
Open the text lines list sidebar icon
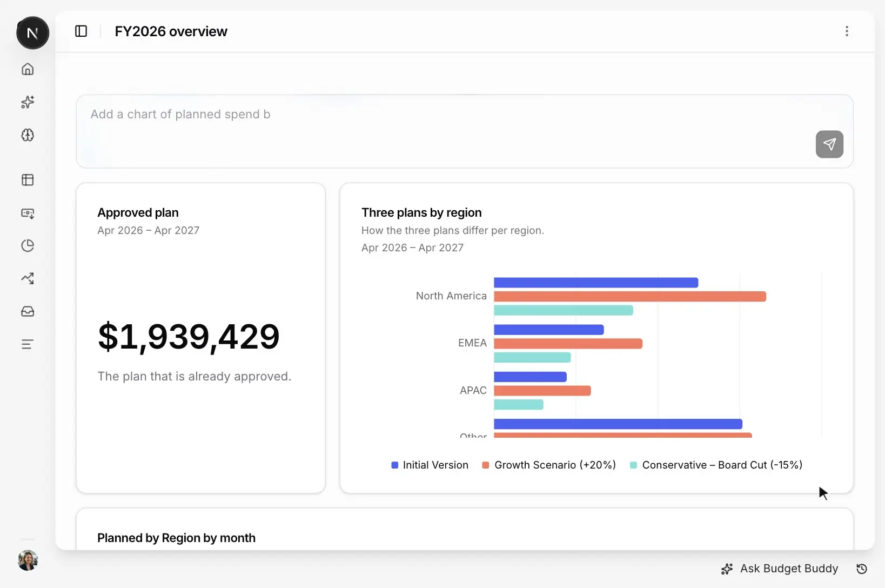click(28, 344)
